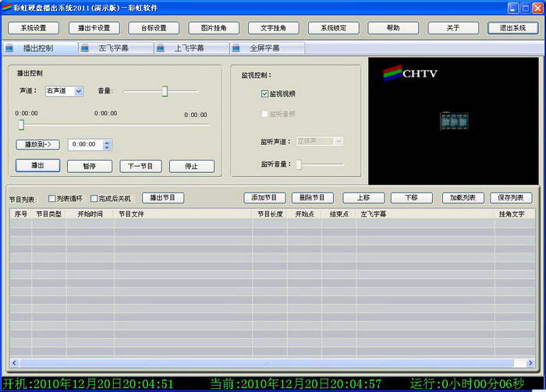Switch to the 播出控制 tab

point(41,48)
